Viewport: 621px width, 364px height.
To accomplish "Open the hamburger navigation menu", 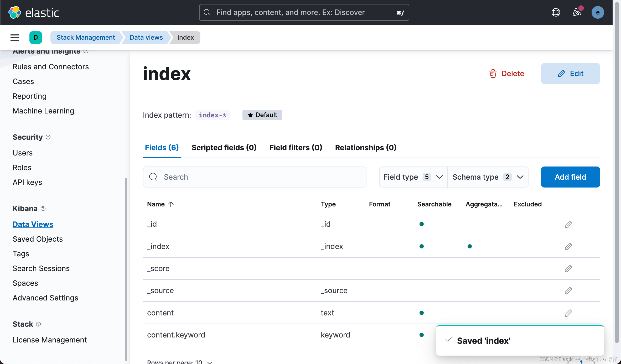I will (x=15, y=38).
